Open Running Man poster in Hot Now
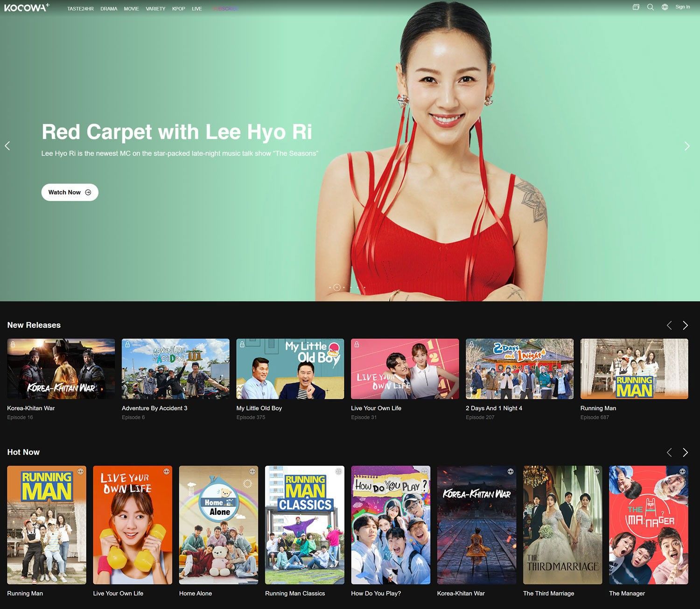 [x=47, y=525]
